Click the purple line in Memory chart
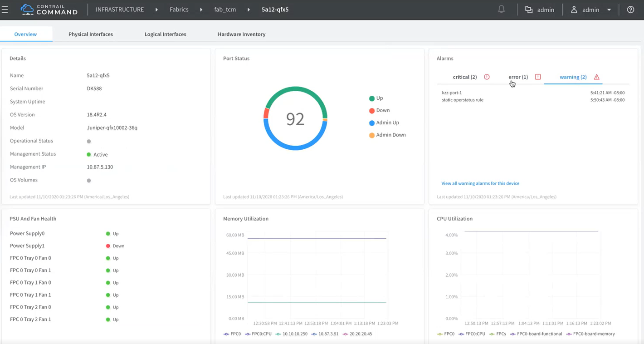Screen dimensions: 644x344 tap(317, 238)
